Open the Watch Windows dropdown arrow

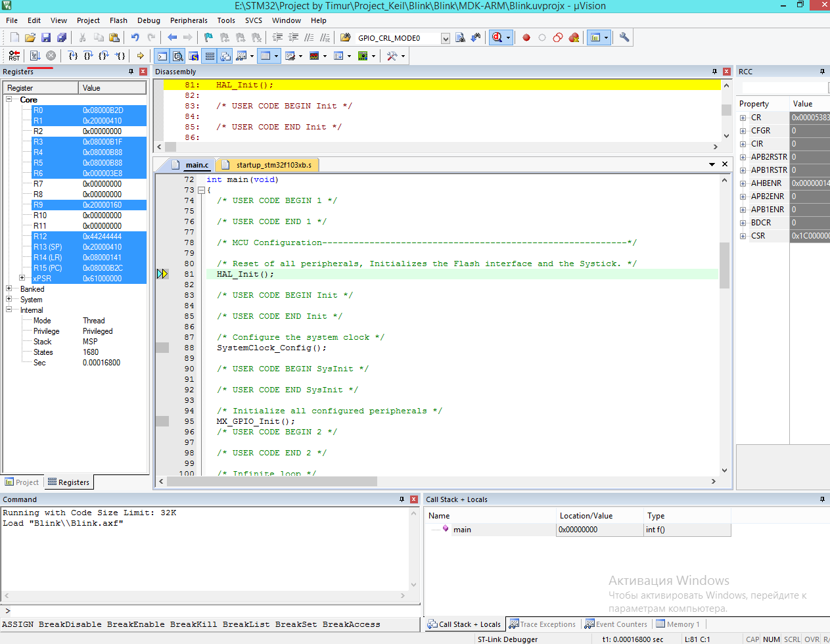(252, 56)
